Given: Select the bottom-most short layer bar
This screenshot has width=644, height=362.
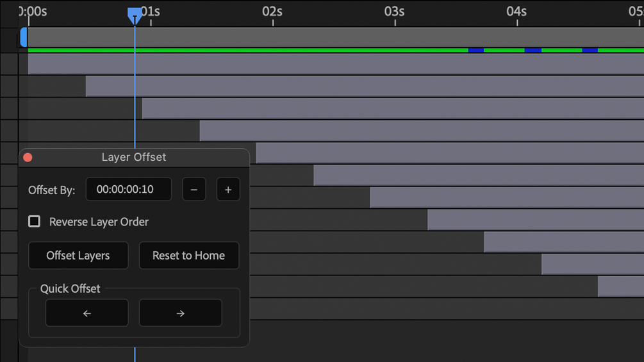Looking at the screenshot, I should (x=620, y=286).
